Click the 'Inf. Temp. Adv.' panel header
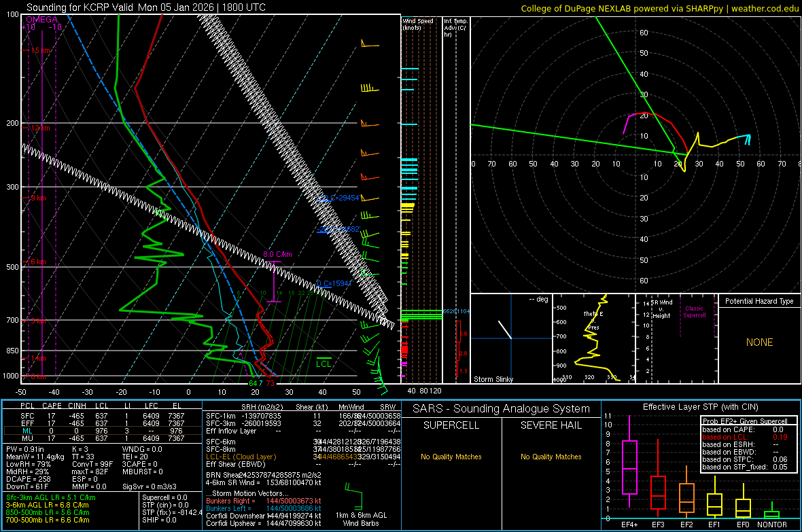802x532 pixels. click(x=456, y=28)
